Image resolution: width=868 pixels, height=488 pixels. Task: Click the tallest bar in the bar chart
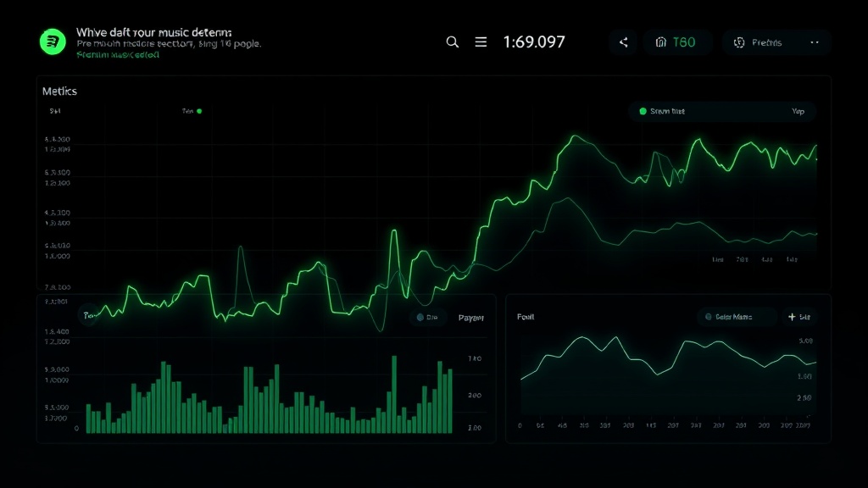(394, 395)
